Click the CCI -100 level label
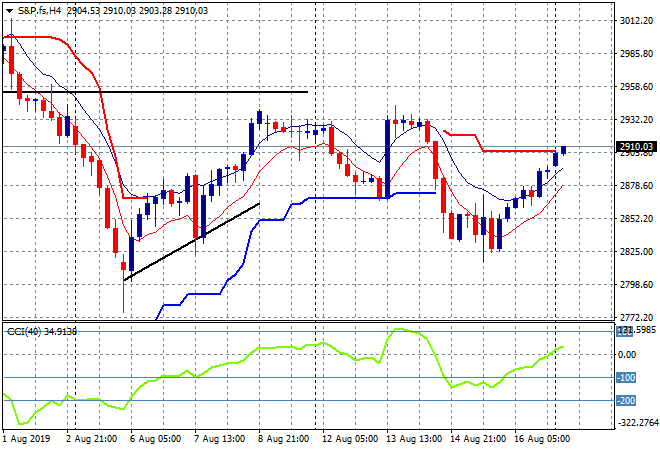 pyautogui.click(x=626, y=378)
